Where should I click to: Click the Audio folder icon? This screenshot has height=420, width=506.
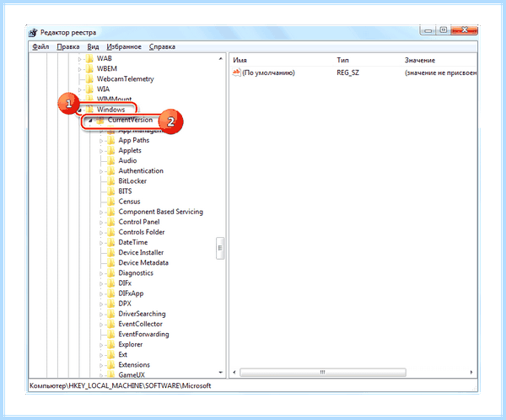tap(111, 161)
